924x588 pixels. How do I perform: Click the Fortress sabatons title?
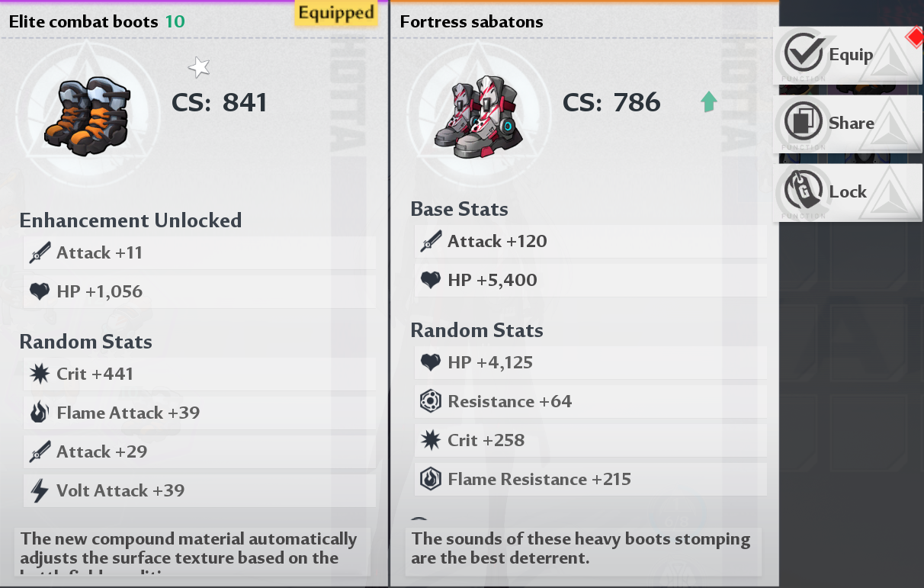tap(472, 22)
